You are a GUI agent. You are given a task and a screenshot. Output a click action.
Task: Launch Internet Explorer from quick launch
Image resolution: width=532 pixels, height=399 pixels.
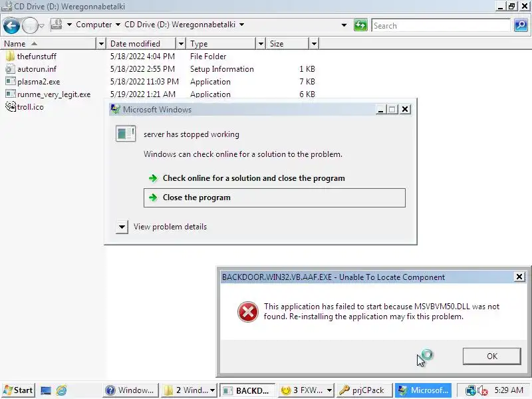tap(61, 390)
